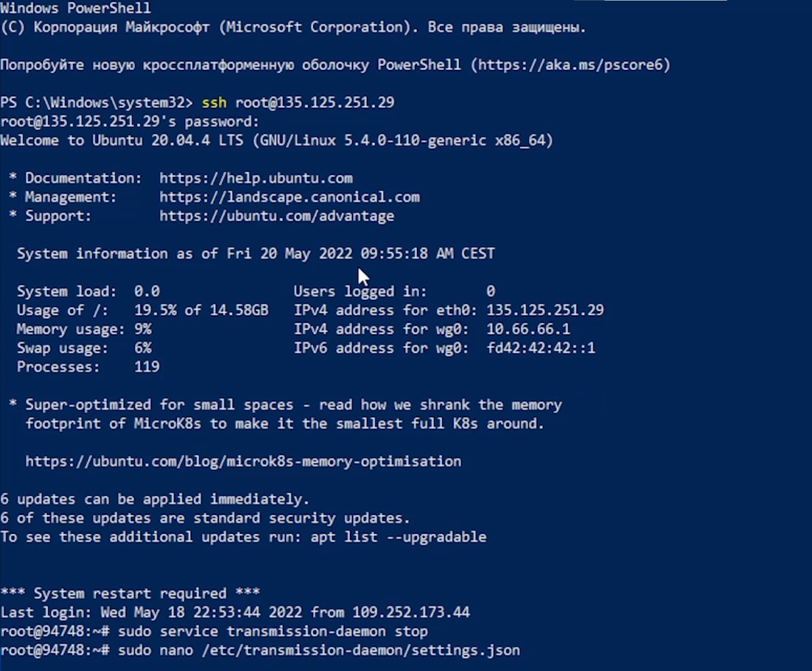
Task: Open the landscape.canonical.com management URL
Action: [289, 197]
